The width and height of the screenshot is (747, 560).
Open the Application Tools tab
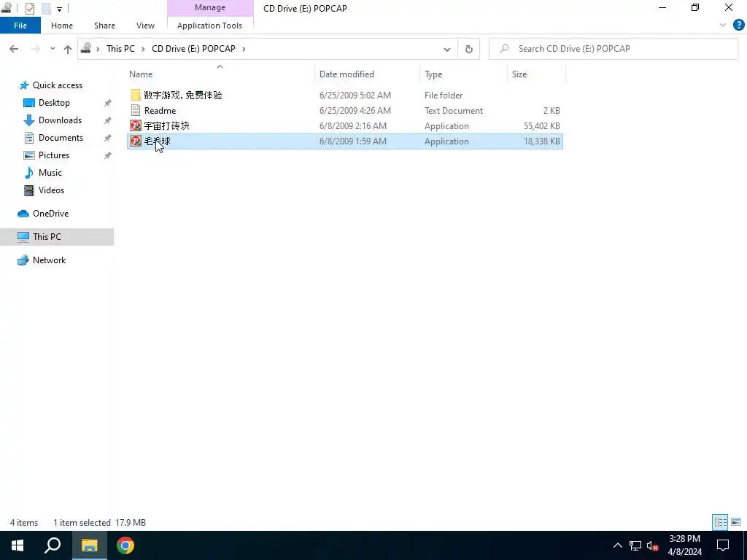209,26
